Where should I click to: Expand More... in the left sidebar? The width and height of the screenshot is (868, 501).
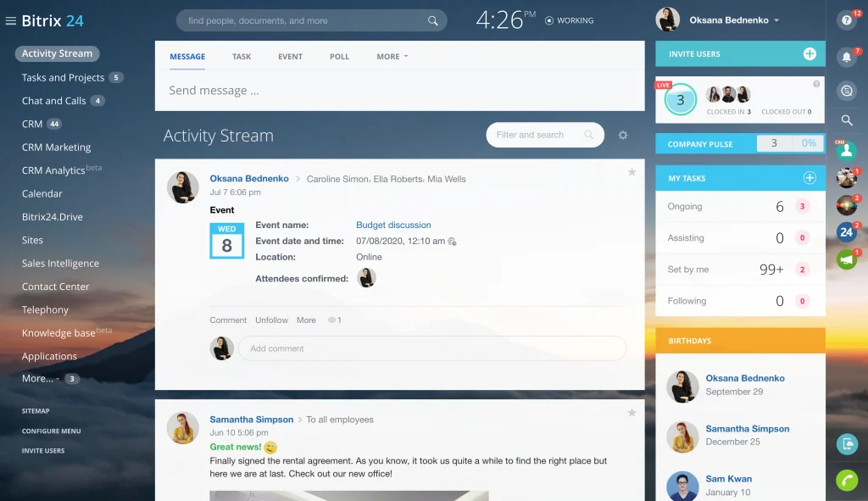40,379
